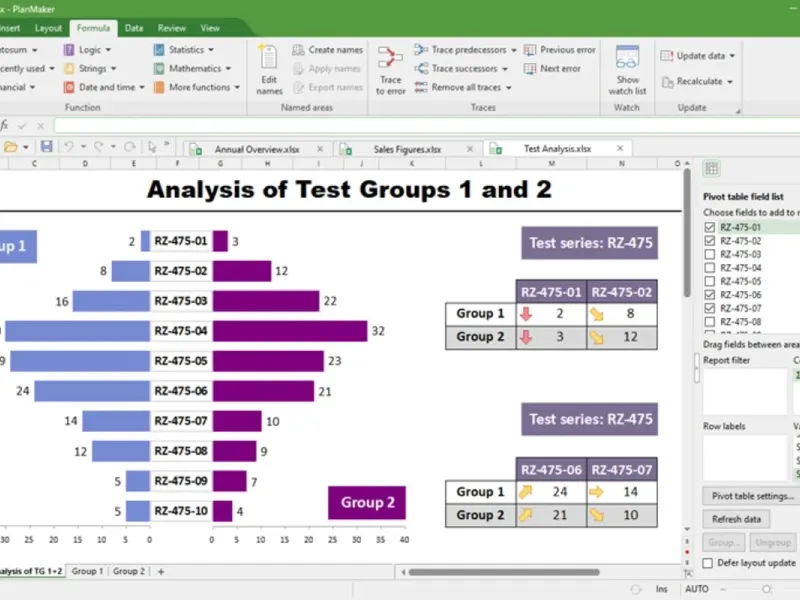Image resolution: width=800 pixels, height=600 pixels.
Task: Check the RZ-475-08 field
Action: point(709,321)
